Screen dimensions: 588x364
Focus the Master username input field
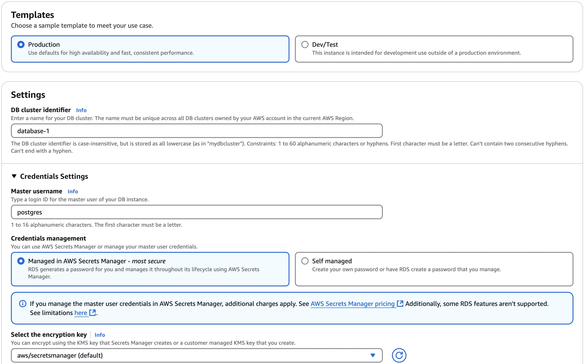[x=196, y=212]
